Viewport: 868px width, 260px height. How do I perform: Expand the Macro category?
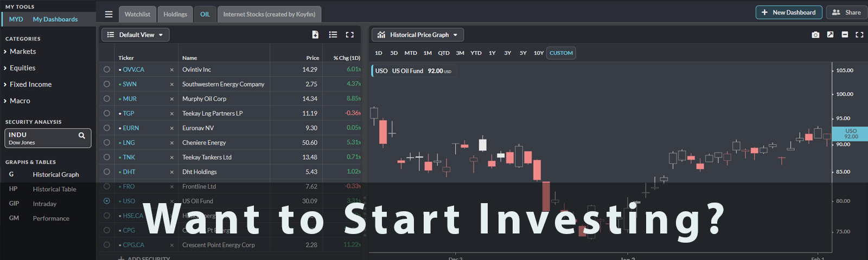coord(17,101)
